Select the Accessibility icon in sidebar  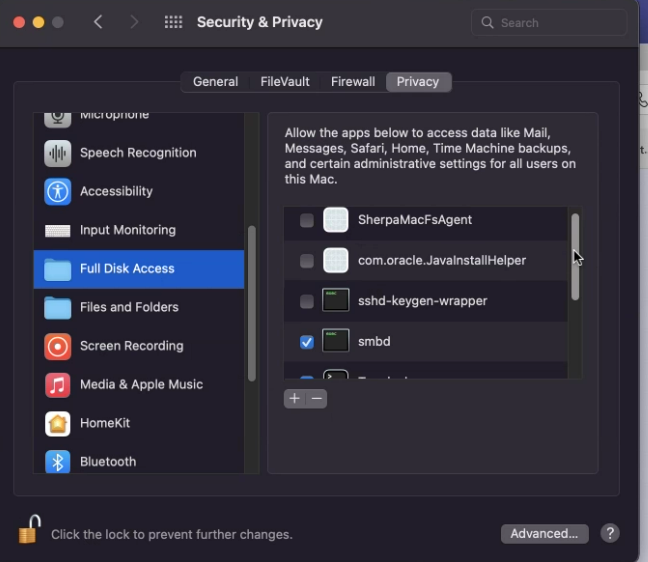coord(58,191)
